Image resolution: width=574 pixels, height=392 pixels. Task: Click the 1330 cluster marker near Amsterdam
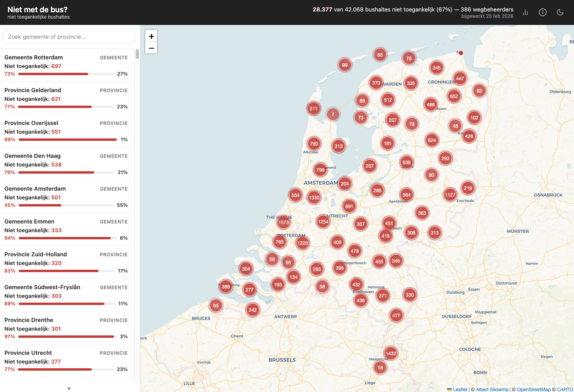tap(314, 197)
